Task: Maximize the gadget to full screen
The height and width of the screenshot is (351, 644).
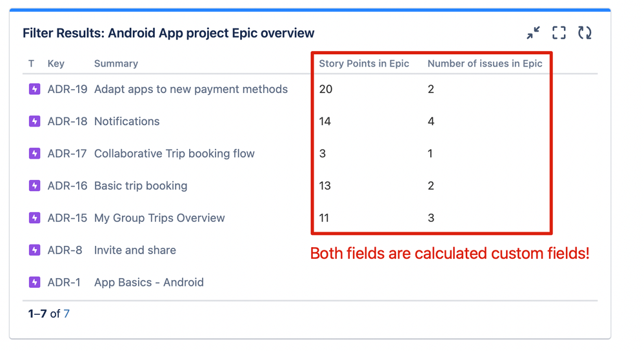Action: (559, 33)
